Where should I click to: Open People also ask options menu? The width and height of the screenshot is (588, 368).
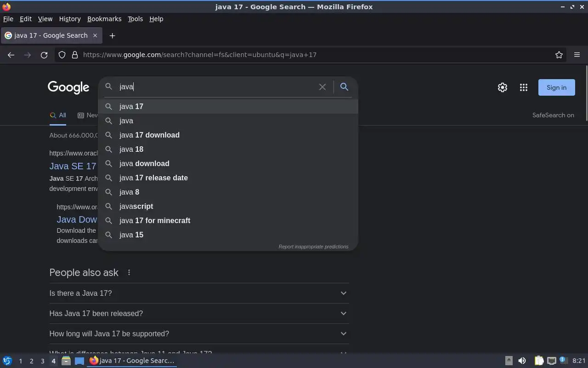[129, 272]
